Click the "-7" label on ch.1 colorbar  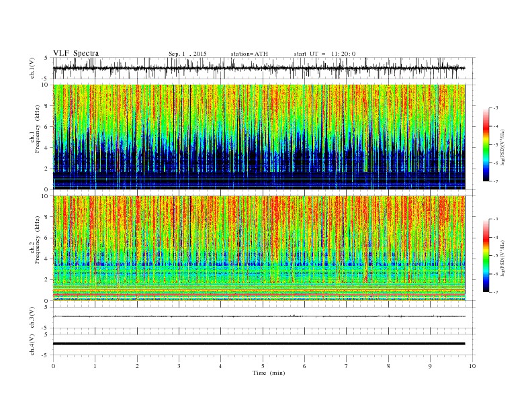(495, 181)
